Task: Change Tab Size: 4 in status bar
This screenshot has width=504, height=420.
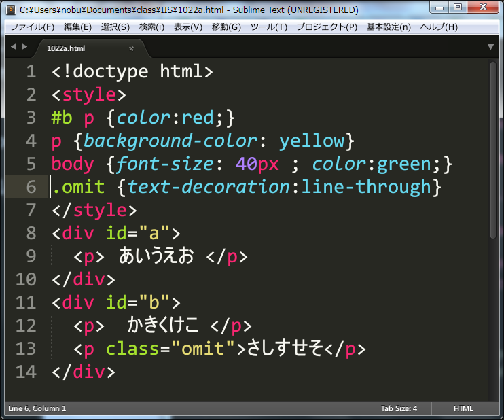Action: pos(400,408)
